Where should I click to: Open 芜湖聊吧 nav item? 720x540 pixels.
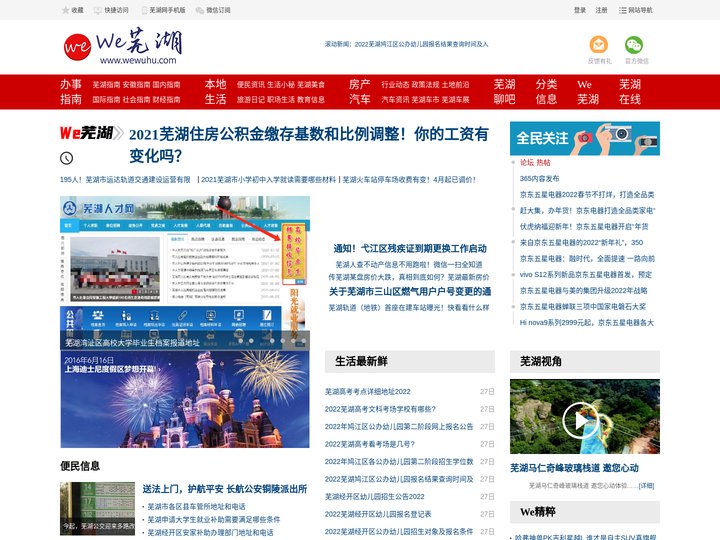coord(504,92)
